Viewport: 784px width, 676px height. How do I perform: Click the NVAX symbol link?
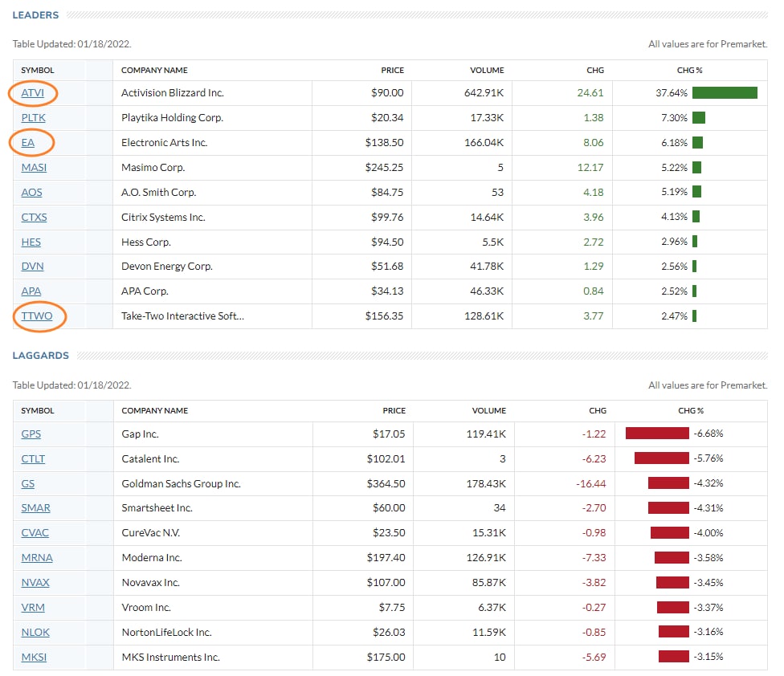36,583
